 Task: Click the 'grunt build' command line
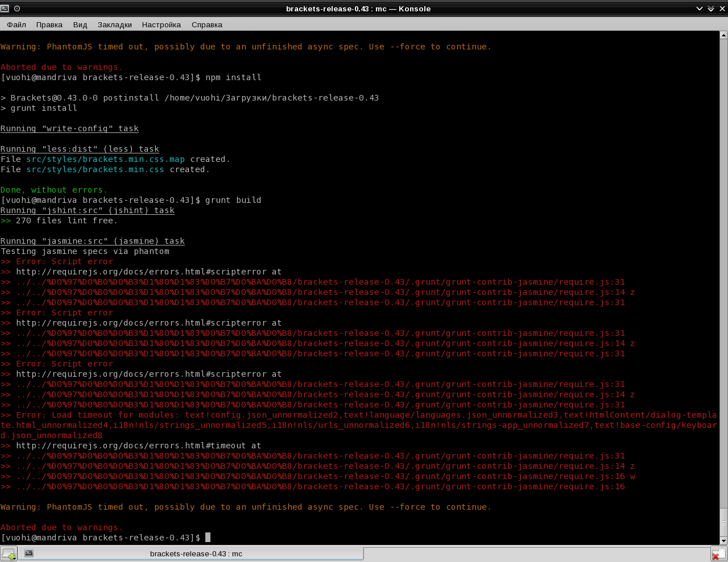coord(131,200)
